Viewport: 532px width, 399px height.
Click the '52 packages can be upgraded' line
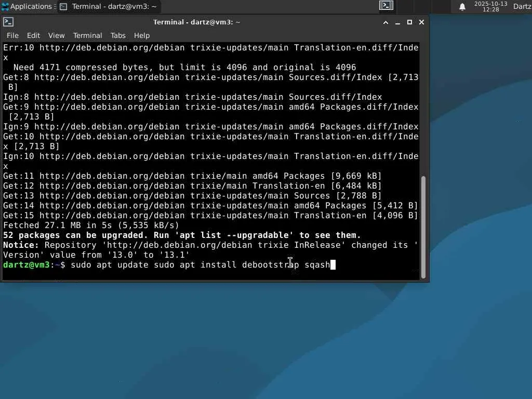tap(182, 235)
